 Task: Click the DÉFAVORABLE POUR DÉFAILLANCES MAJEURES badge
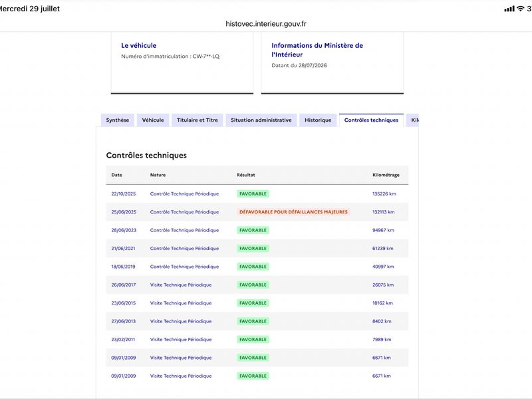[293, 212]
